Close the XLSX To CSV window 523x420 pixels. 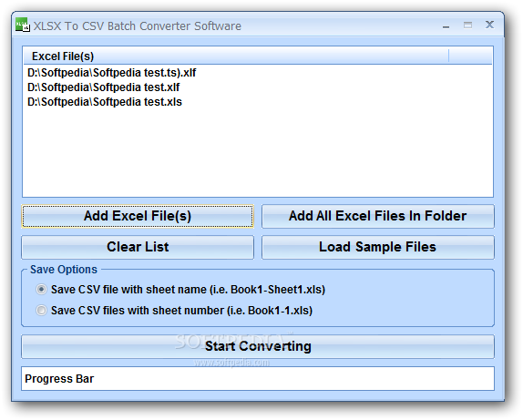coord(489,25)
